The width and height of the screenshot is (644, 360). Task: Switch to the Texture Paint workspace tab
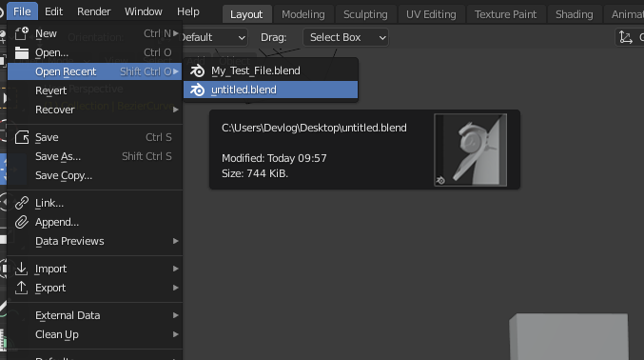(x=505, y=14)
